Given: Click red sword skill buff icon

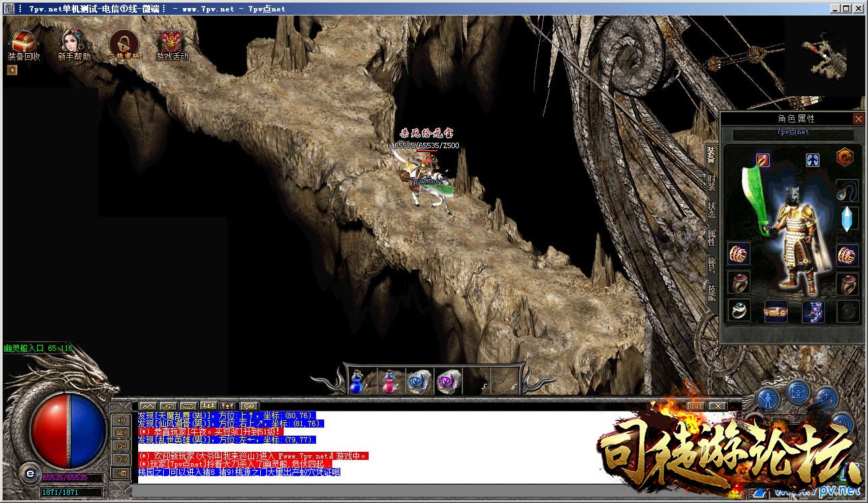Looking at the screenshot, I should (763, 160).
